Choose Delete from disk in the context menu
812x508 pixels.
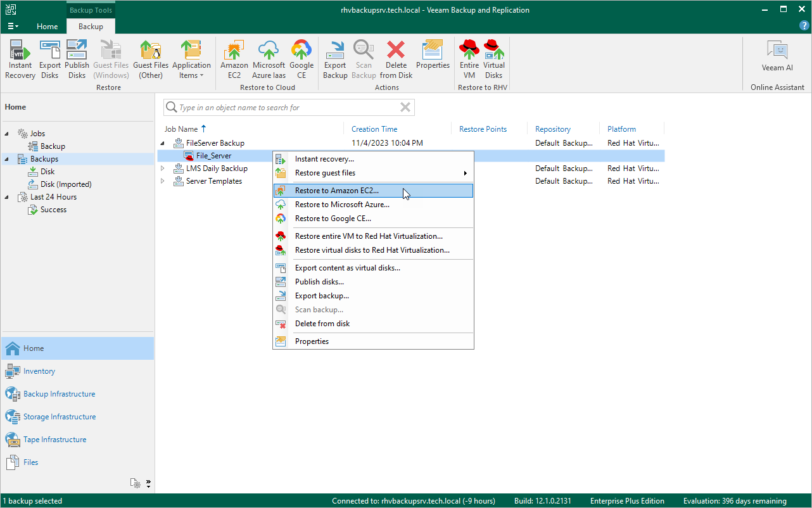point(373,324)
